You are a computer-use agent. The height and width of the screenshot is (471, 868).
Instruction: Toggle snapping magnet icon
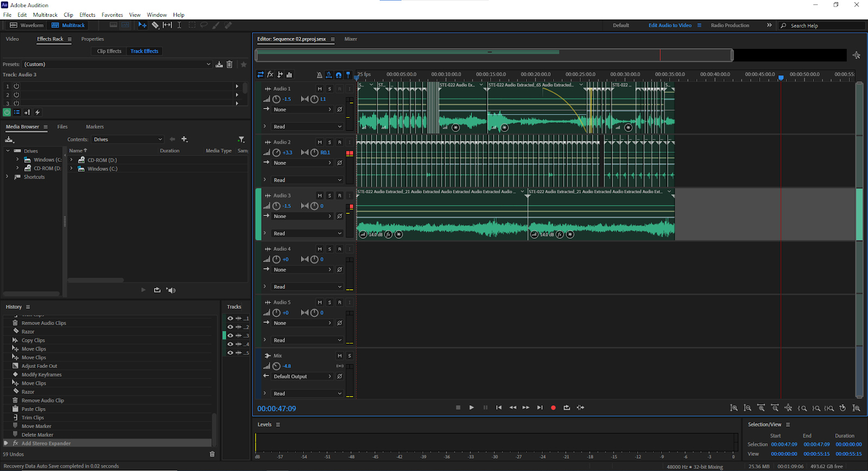click(339, 75)
